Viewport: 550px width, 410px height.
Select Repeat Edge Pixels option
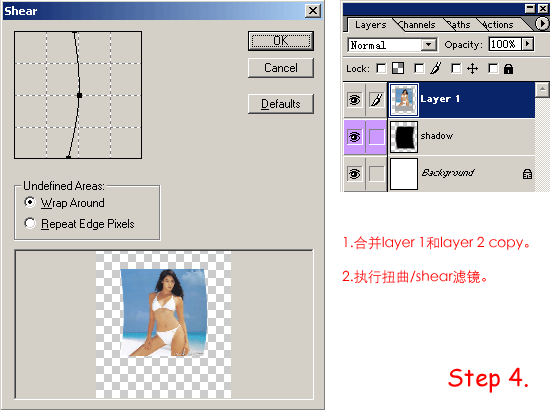click(79, 224)
